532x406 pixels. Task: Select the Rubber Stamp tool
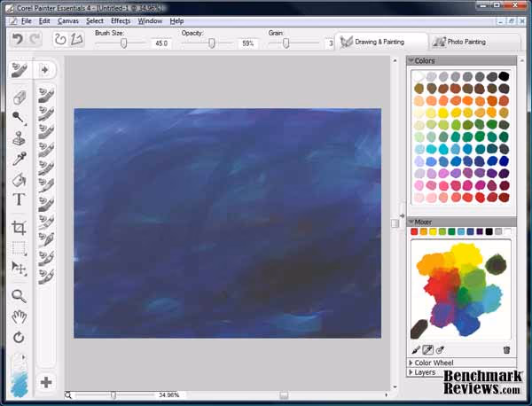coord(19,138)
